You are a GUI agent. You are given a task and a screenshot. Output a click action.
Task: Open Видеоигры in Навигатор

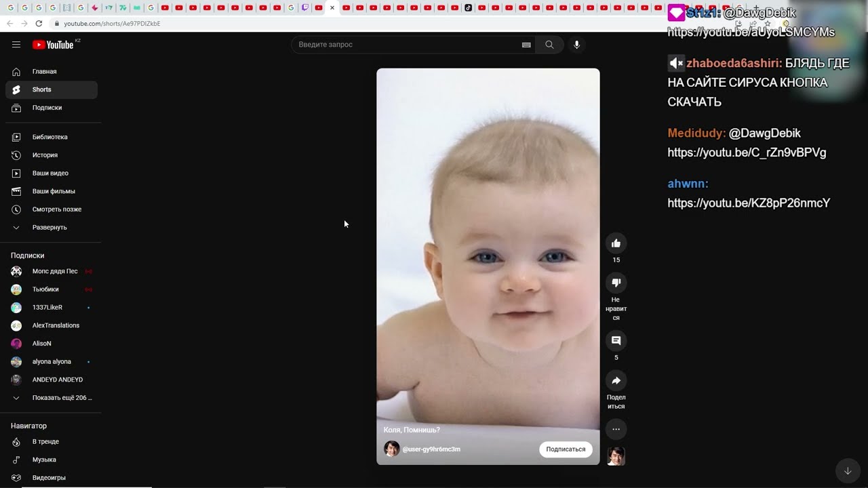coord(52,478)
